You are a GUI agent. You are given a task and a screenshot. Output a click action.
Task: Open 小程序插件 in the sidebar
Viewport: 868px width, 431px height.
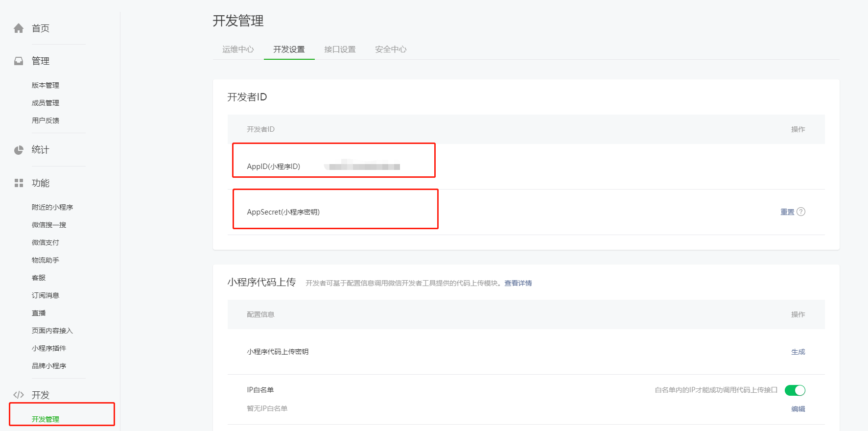(x=49, y=348)
